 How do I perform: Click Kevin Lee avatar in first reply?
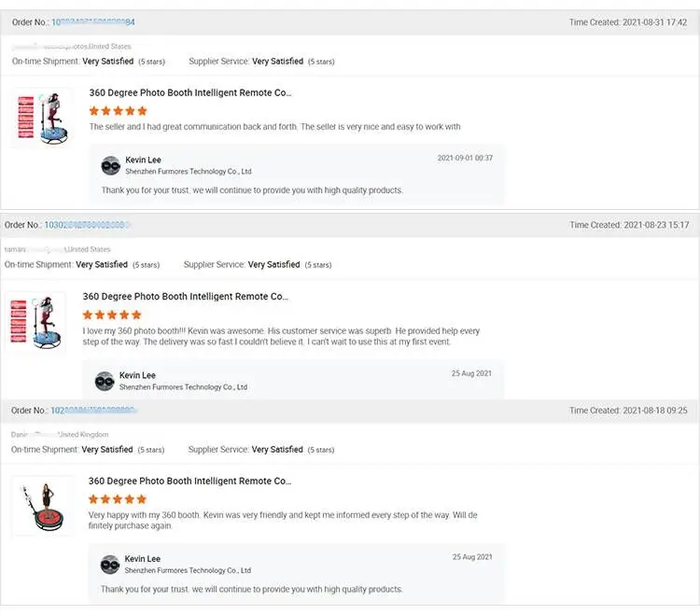tap(110, 165)
